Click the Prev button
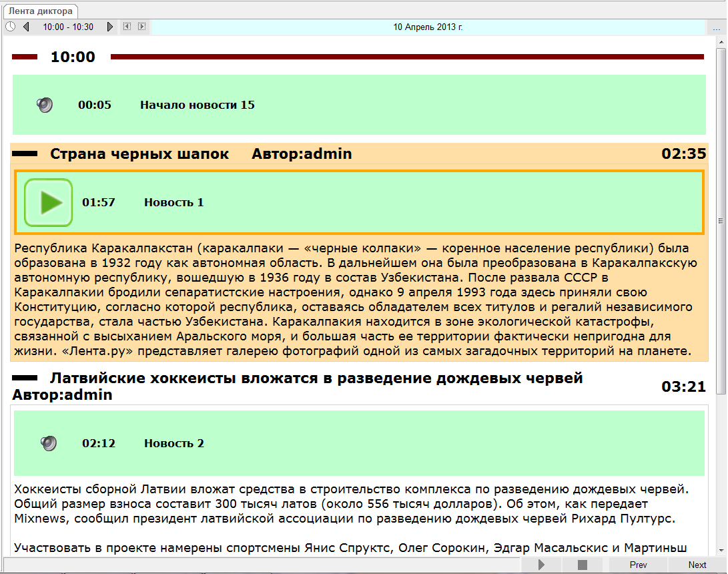 coord(639,565)
